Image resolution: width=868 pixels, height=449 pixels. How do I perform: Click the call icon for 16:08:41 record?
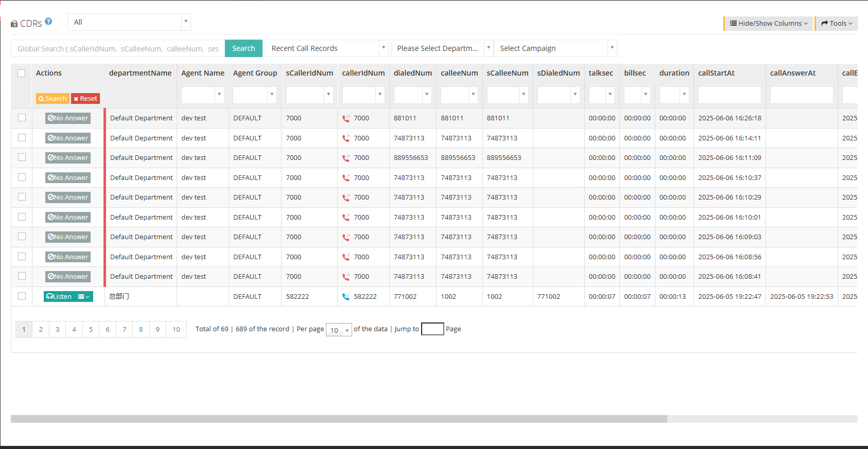click(x=346, y=277)
